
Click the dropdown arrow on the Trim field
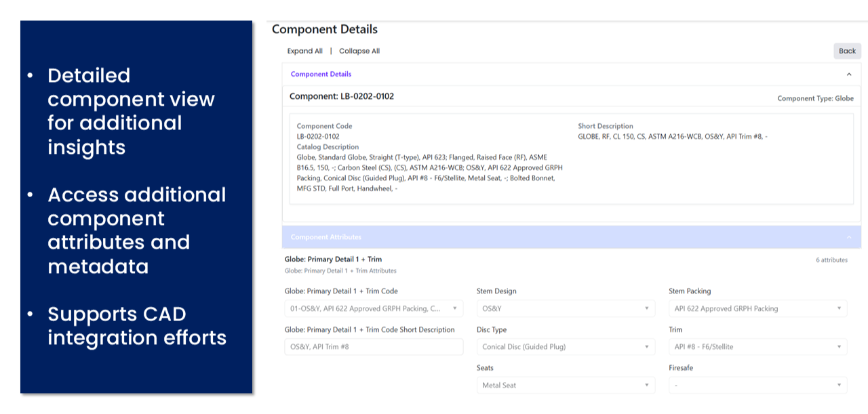point(840,346)
